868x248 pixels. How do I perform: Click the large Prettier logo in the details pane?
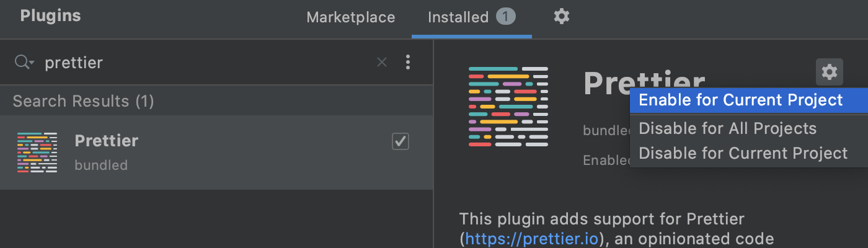[x=508, y=107]
